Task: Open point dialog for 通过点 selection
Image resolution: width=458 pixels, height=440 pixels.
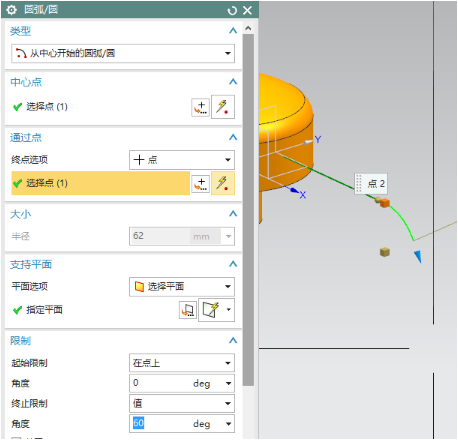Action: 200,184
